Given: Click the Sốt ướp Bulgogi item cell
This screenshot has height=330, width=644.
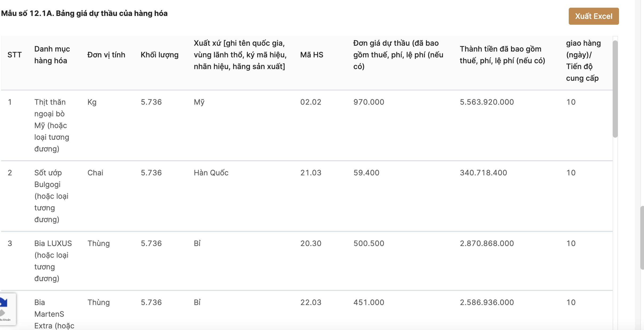Looking at the screenshot, I should tap(51, 196).
